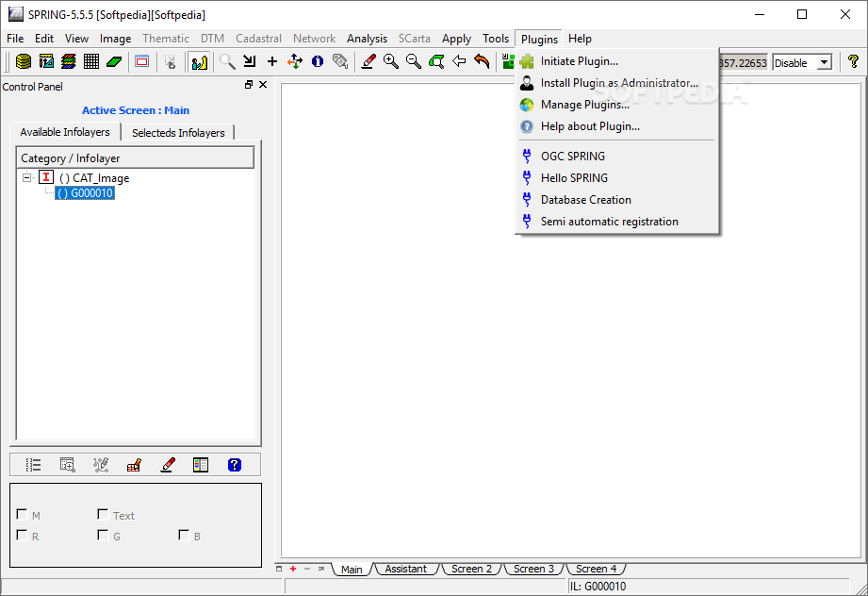Launch the OGC SPRING plugin
The width and height of the screenshot is (868, 596).
pos(616,157)
